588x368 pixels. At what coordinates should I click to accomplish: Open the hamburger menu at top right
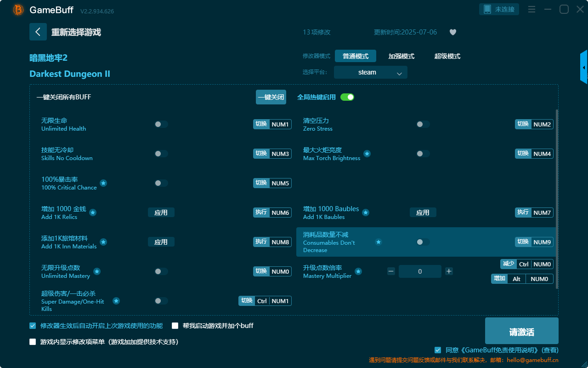coord(531,9)
